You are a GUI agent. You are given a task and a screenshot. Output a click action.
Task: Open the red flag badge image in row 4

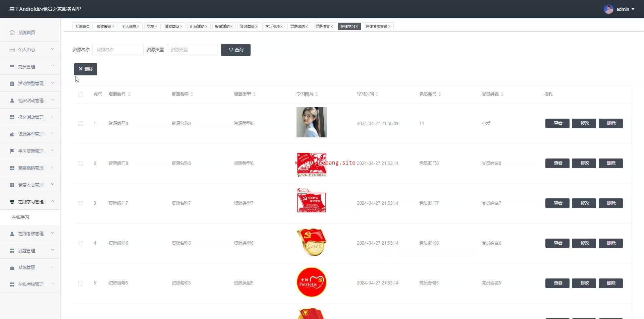click(x=312, y=242)
